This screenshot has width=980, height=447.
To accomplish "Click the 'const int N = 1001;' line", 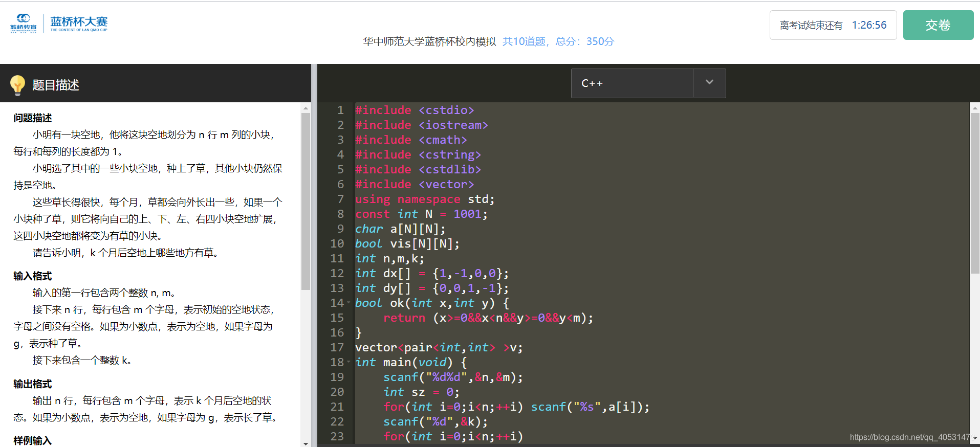I will (x=421, y=214).
